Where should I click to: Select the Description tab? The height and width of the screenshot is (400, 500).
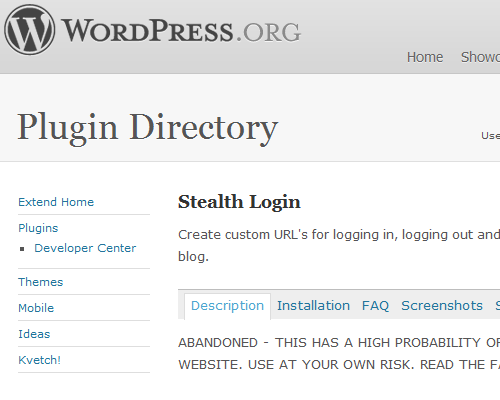pos(227,306)
